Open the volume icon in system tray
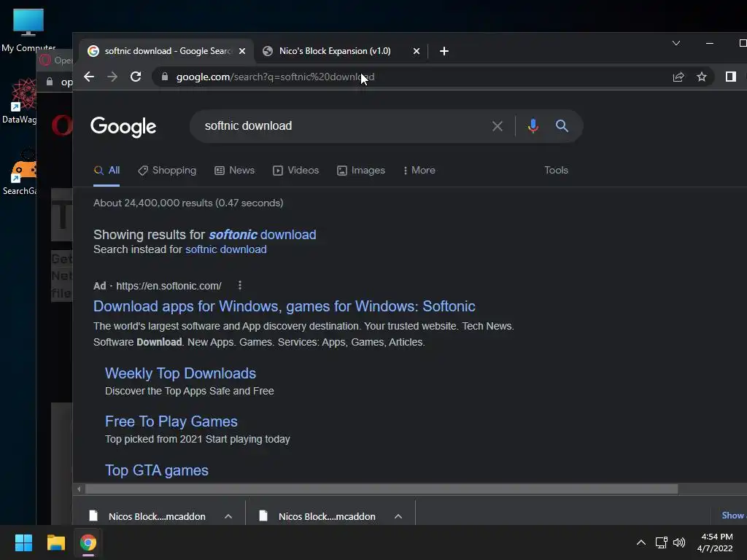 (679, 542)
